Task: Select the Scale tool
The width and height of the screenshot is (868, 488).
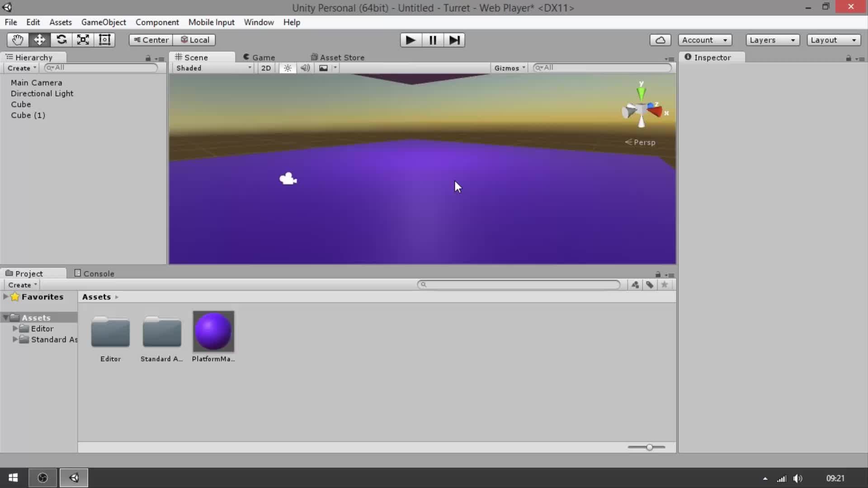Action: click(x=83, y=40)
